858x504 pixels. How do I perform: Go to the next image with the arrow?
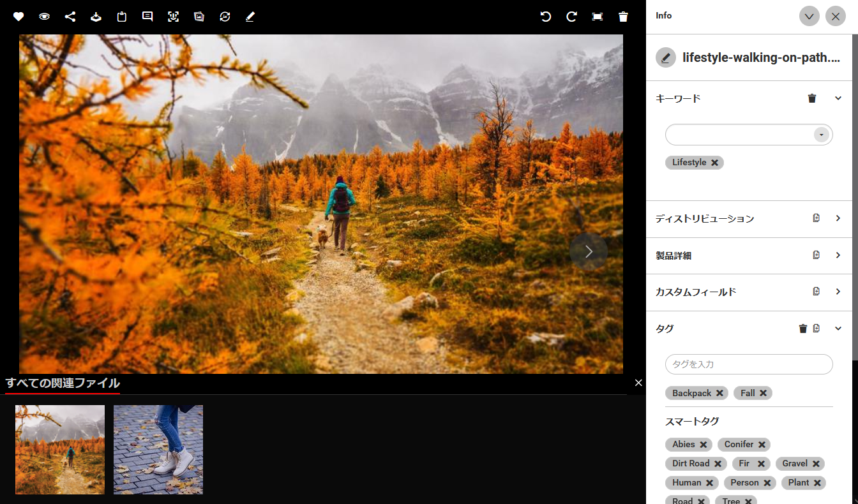(589, 251)
